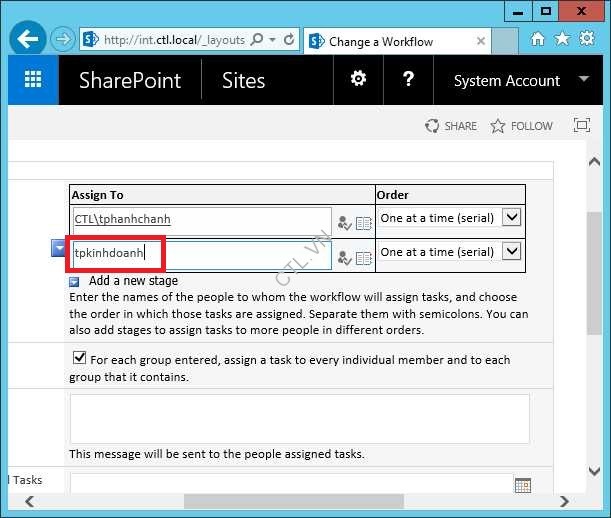
Task: Open the date picker calendar icon
Action: pyautogui.click(x=522, y=485)
